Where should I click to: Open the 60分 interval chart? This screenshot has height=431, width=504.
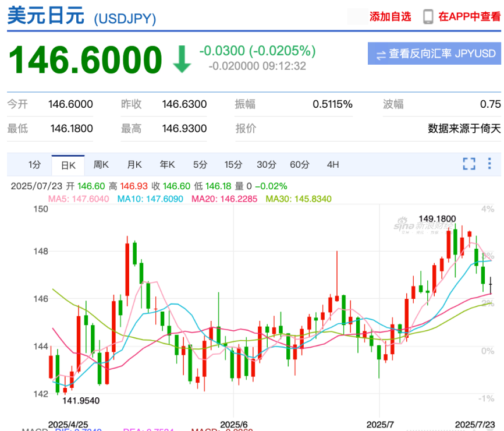300,165
